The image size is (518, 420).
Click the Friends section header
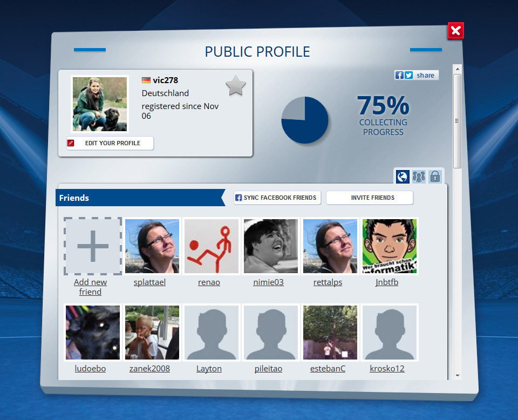(x=140, y=198)
